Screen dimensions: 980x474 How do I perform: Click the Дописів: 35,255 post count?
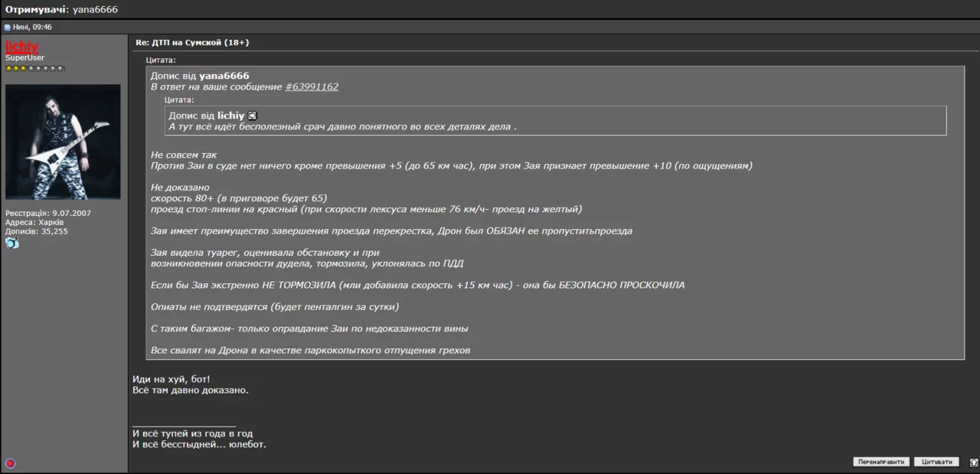tap(37, 231)
